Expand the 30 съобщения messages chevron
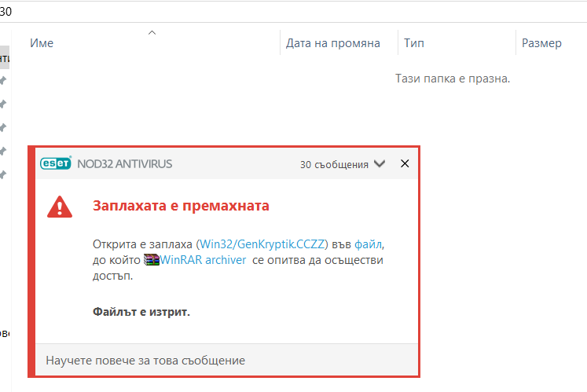 (x=380, y=164)
